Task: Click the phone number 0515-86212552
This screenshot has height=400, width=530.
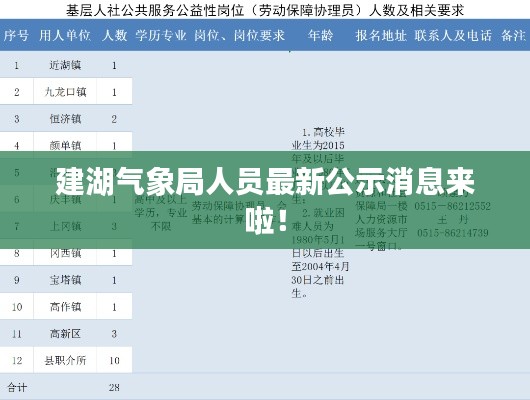Action: click(453, 206)
